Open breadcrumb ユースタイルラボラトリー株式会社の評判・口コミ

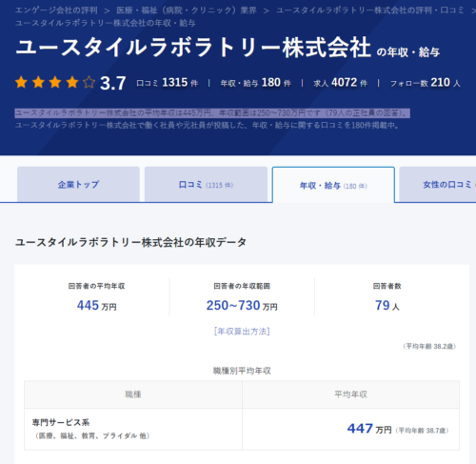[369, 10]
